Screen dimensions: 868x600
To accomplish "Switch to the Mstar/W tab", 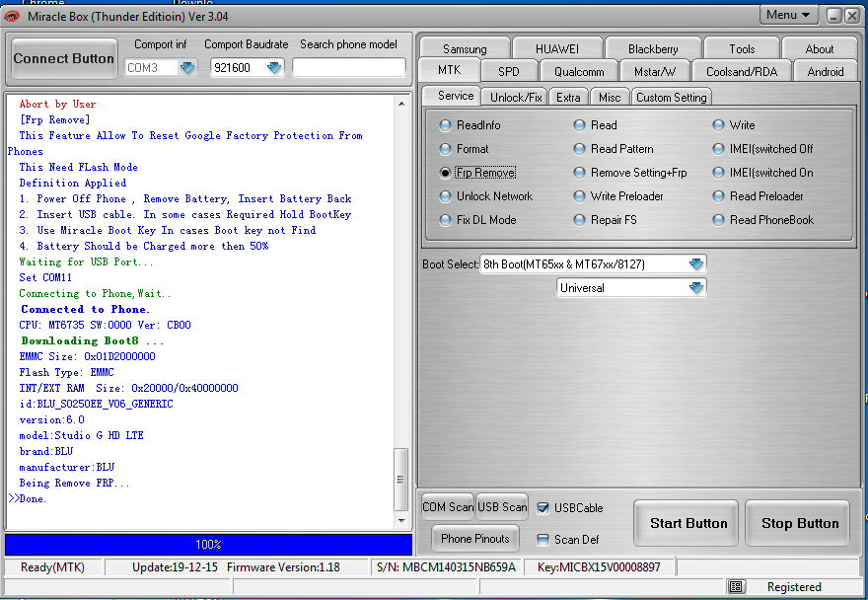I will point(655,71).
